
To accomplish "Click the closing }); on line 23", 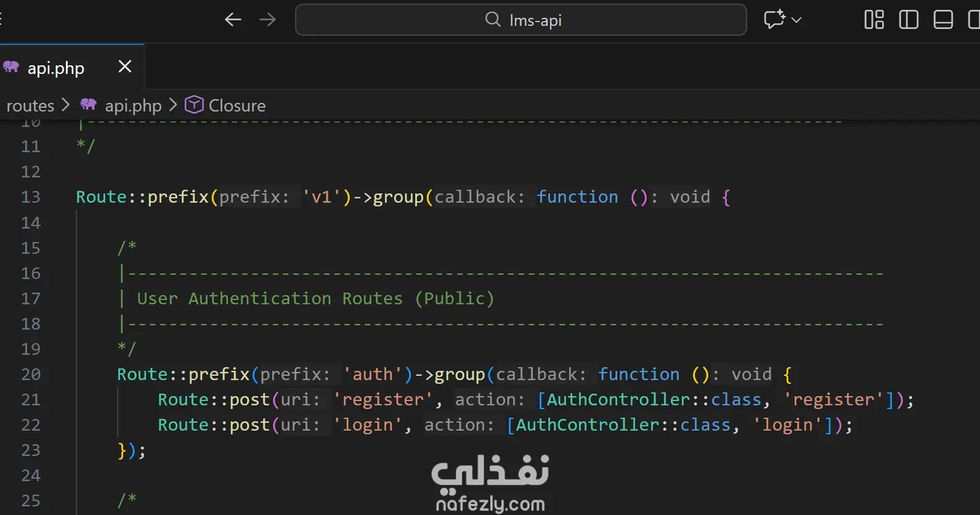I will (132, 450).
